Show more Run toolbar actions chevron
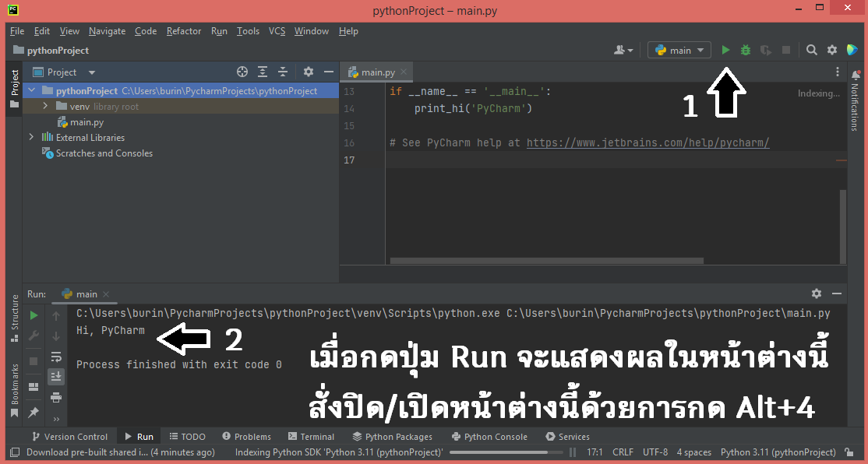The height and width of the screenshot is (464, 868). point(56,419)
